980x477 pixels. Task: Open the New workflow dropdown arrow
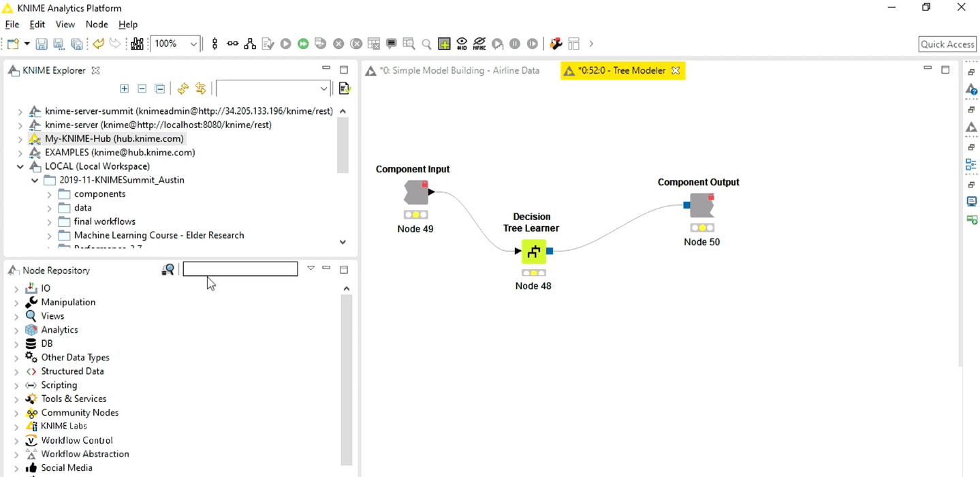(27, 44)
